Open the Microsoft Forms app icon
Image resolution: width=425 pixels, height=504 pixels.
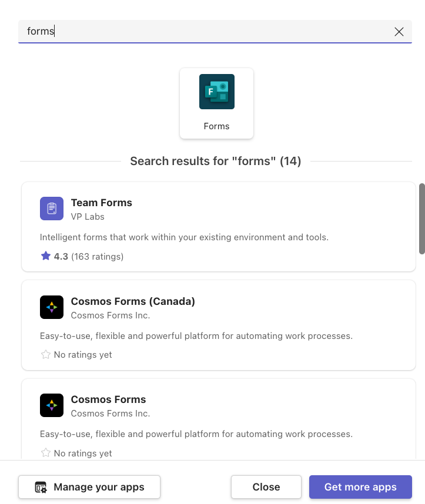(216, 92)
